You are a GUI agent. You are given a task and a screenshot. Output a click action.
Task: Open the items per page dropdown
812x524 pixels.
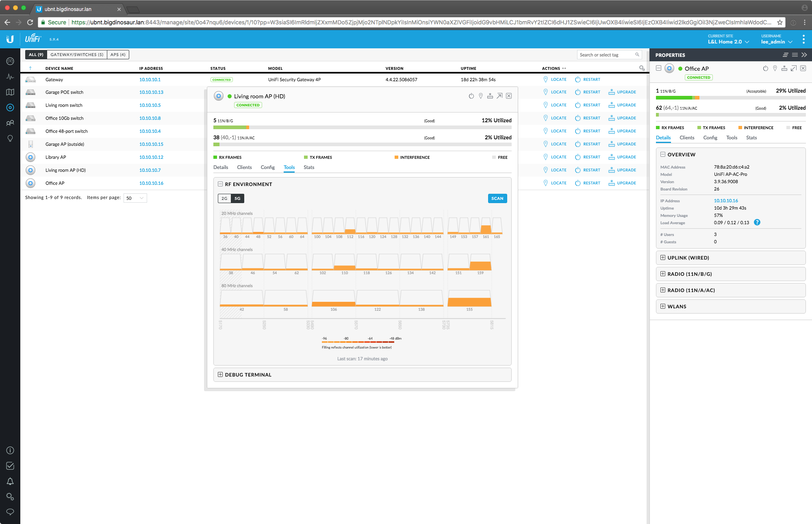point(135,198)
